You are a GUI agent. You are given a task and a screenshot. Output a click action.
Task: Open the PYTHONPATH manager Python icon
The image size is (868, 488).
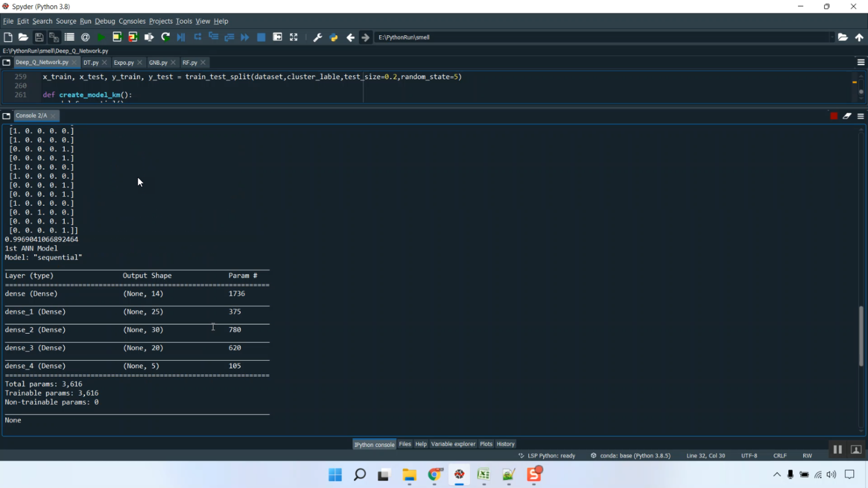(x=334, y=38)
